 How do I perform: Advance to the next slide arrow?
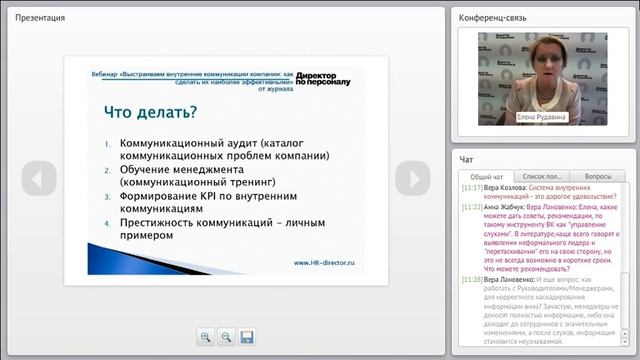tap(413, 178)
